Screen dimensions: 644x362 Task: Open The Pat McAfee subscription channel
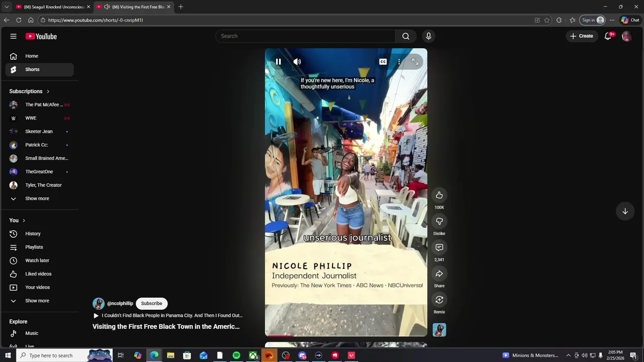[40, 105]
